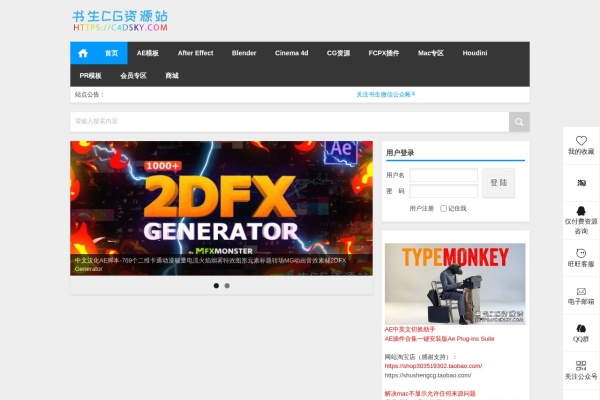Image resolution: width=600 pixels, height=400 pixels.
Task: Click the 用户登录 panel heading
Action: [x=400, y=153]
